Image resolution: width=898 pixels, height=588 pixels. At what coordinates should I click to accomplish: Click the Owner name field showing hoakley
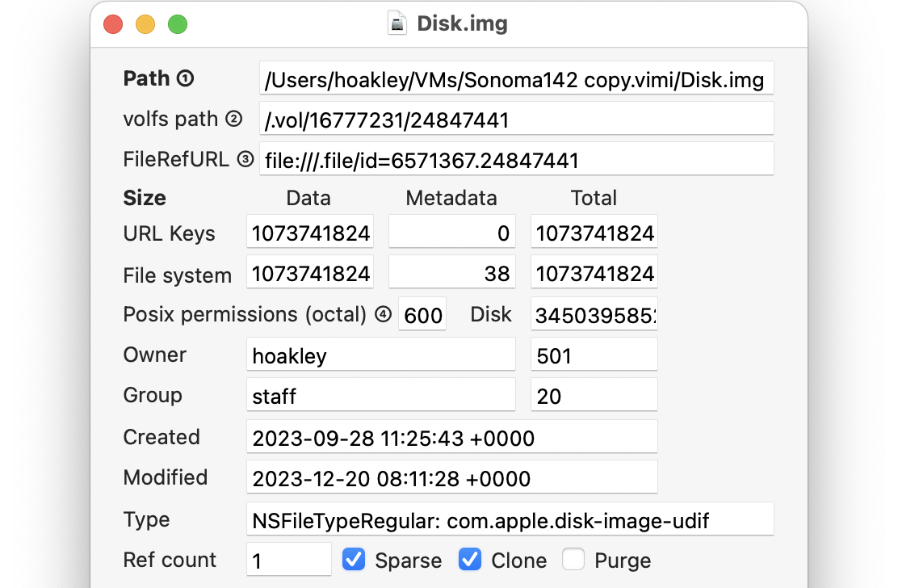(x=381, y=355)
